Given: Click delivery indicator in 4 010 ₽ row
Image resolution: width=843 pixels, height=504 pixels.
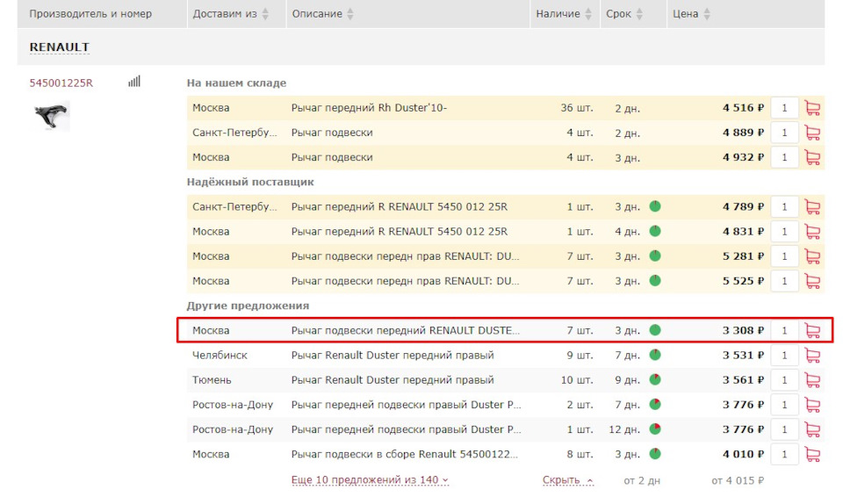Looking at the screenshot, I should [655, 453].
